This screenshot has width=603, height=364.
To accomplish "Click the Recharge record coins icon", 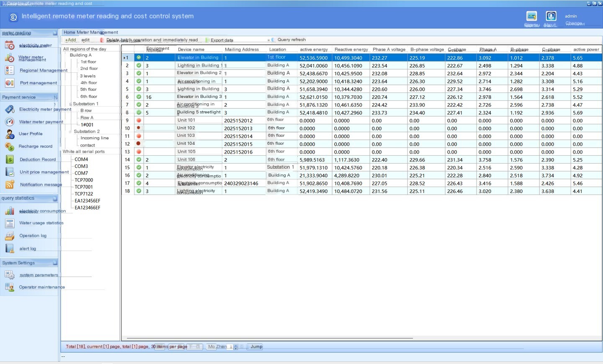I will click(x=9, y=146).
